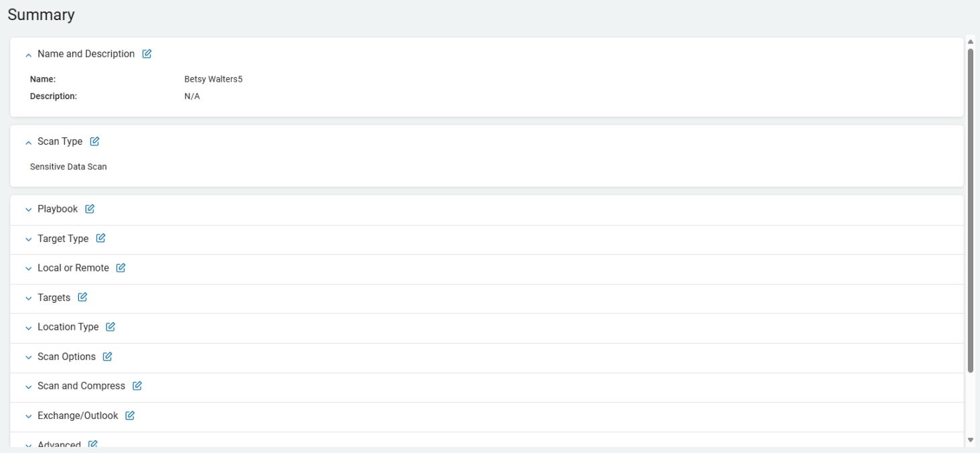The width and height of the screenshot is (980, 453).
Task: Expand the Targets section chevron
Action: [x=28, y=298]
